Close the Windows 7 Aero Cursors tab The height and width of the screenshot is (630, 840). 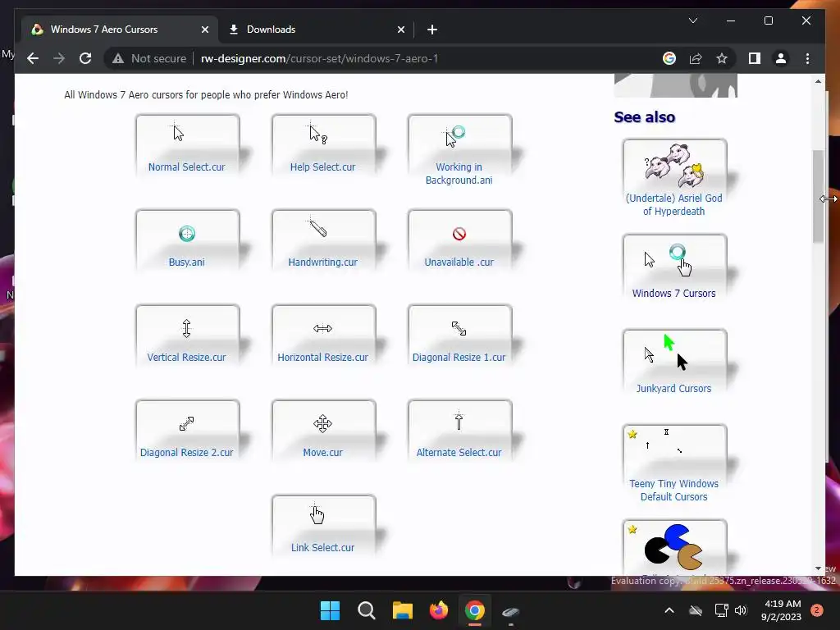tap(204, 30)
